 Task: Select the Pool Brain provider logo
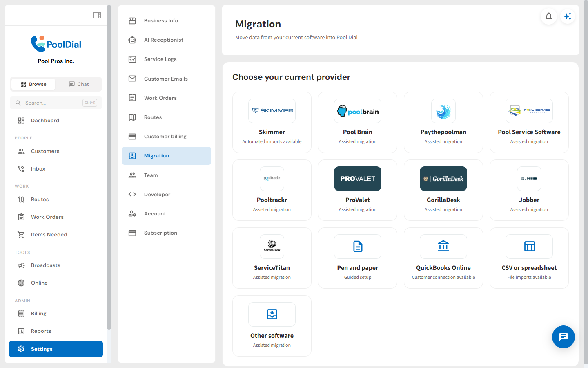pos(358,111)
